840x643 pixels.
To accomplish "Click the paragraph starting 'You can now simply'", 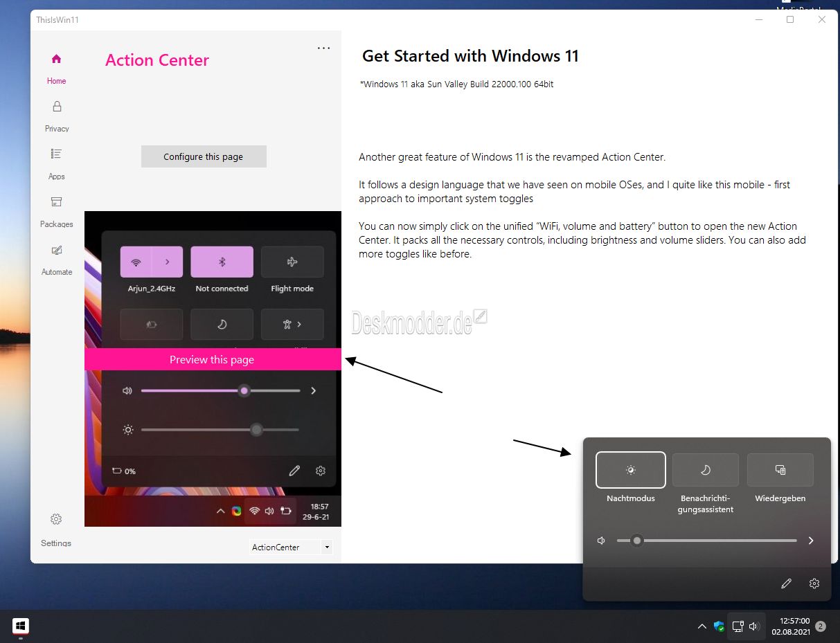I will click(582, 240).
